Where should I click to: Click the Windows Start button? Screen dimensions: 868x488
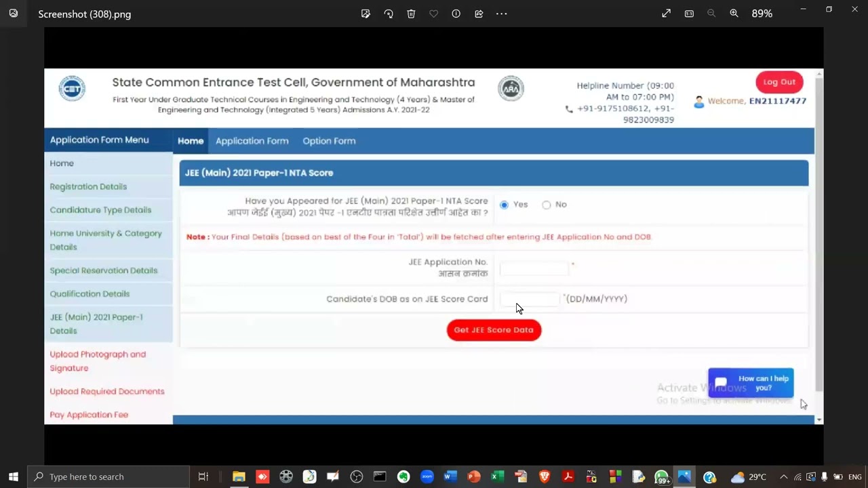pos(14,476)
